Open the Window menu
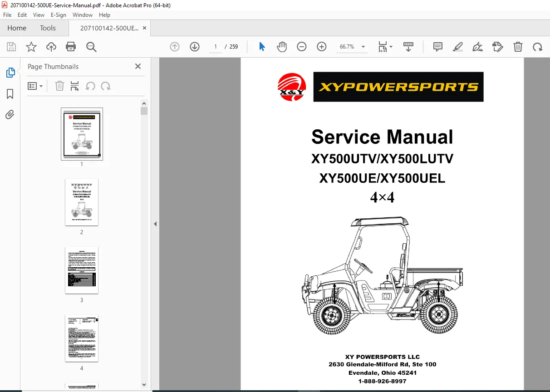This screenshot has height=392, width=550. (x=83, y=15)
